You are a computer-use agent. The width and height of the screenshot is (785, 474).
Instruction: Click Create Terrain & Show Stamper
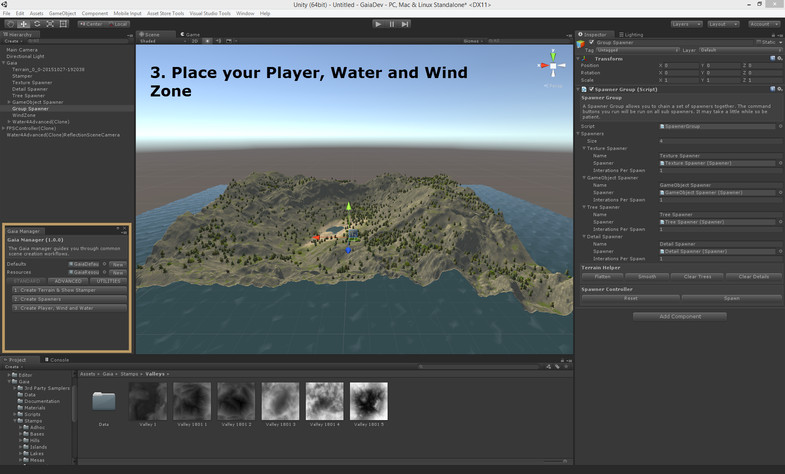69,290
